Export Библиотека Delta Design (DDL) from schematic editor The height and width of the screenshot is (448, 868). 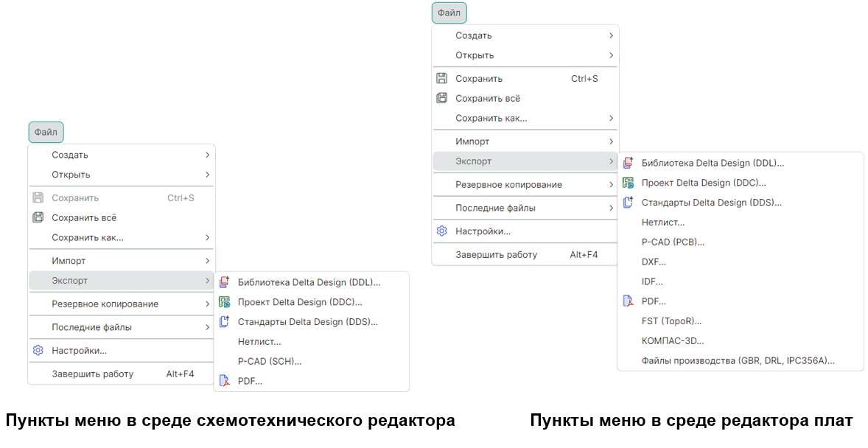point(312,282)
